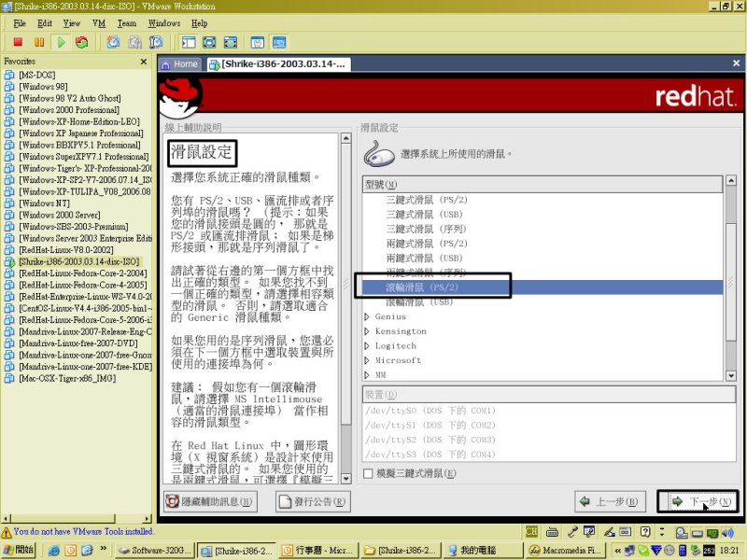Close the current VM tab with X
Image resolution: width=747 pixels, height=560 pixels.
(x=736, y=63)
